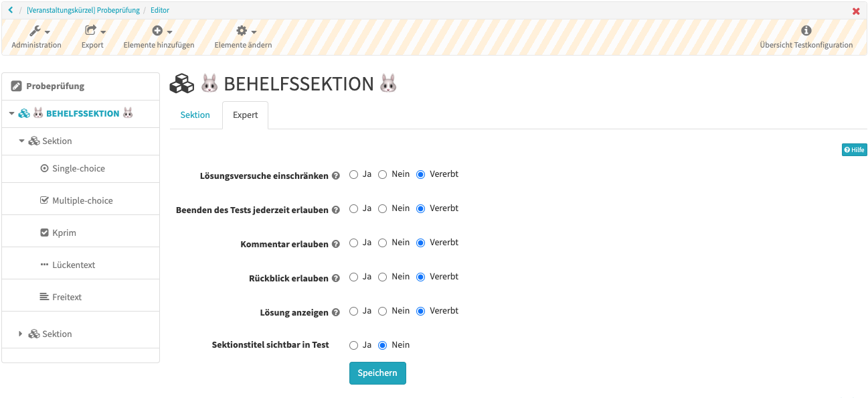This screenshot has height=398, width=868.
Task: Expand the bottom Sektion tree entry
Action: 20,333
